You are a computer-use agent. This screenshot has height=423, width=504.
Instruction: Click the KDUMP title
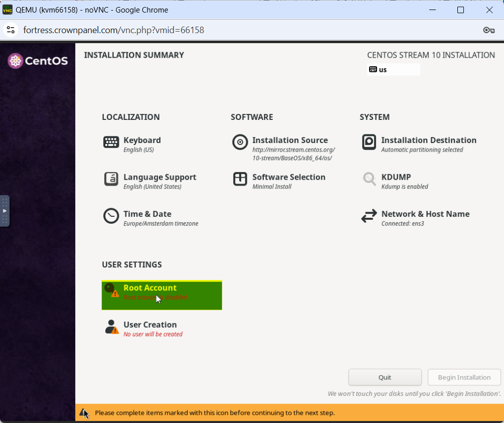pos(396,177)
